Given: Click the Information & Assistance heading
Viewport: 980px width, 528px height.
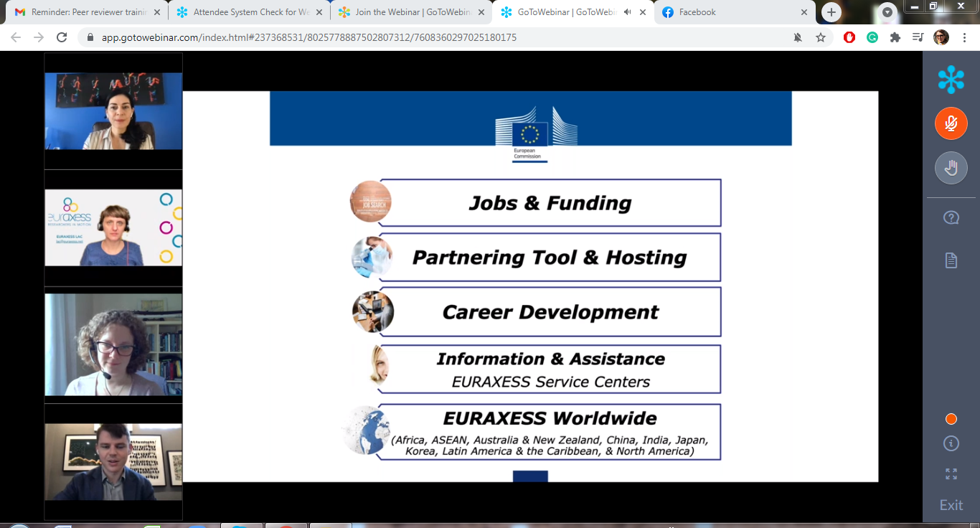Looking at the screenshot, I should [550, 359].
